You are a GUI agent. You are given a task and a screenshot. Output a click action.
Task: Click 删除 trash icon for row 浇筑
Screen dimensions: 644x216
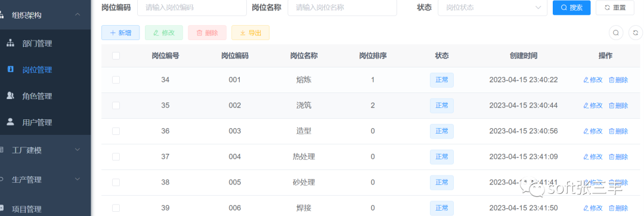(x=612, y=106)
